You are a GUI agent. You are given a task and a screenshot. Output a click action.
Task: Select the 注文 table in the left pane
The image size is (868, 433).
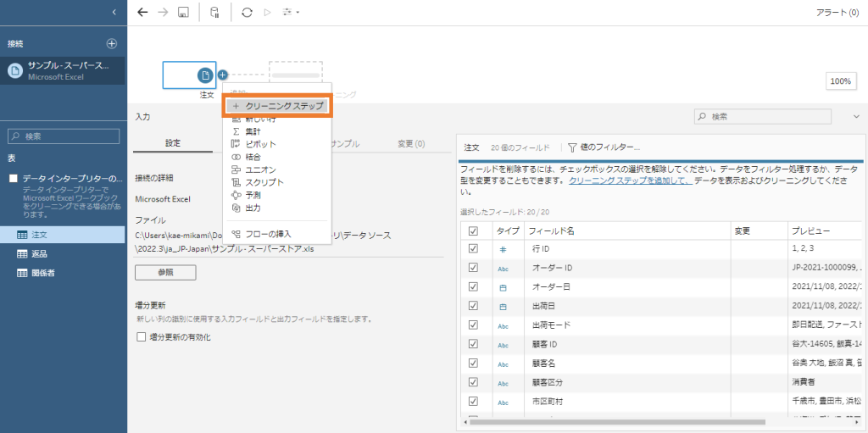(x=63, y=235)
